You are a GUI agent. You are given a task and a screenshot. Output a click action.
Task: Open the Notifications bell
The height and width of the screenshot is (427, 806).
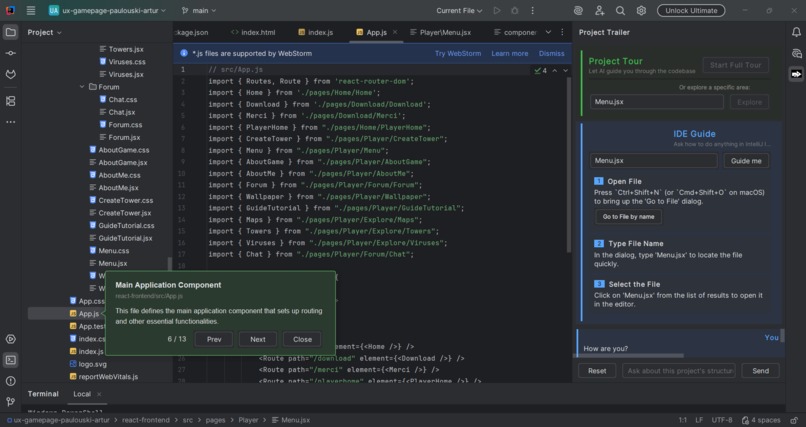coord(796,32)
